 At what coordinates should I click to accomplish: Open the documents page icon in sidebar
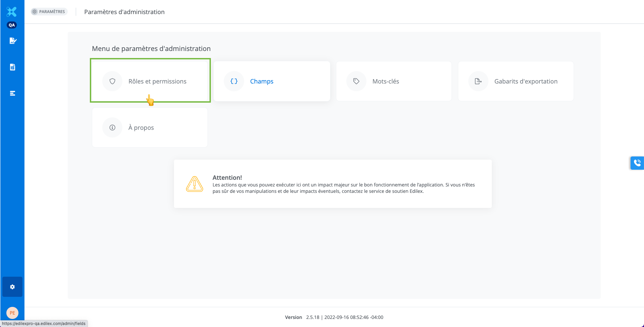click(12, 67)
